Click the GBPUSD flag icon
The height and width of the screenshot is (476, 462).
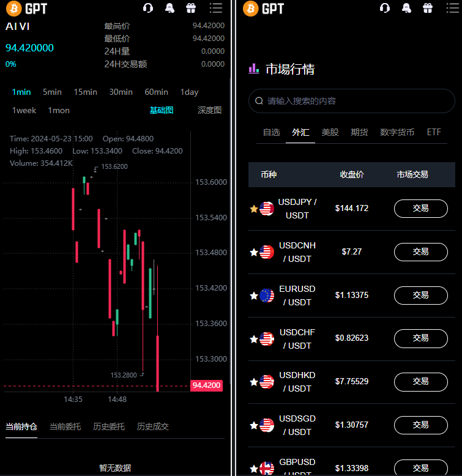(267, 469)
